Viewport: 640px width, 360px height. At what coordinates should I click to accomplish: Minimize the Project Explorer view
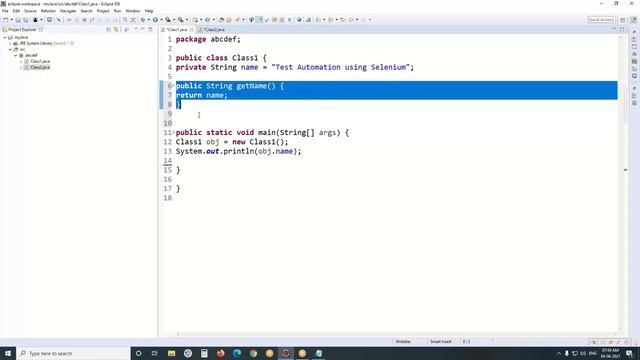point(142,29)
